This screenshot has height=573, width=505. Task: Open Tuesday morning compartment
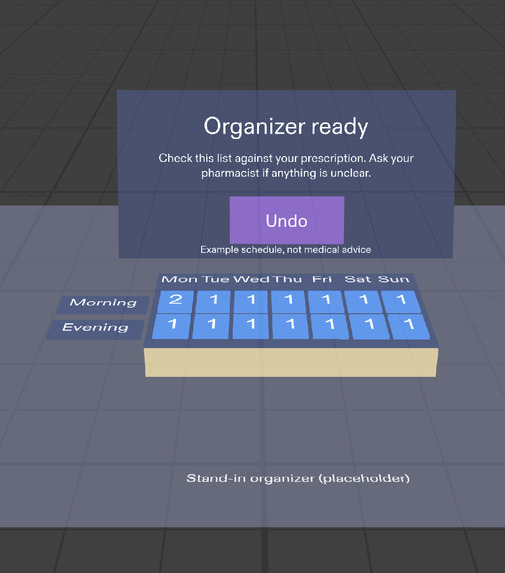pyautogui.click(x=213, y=301)
